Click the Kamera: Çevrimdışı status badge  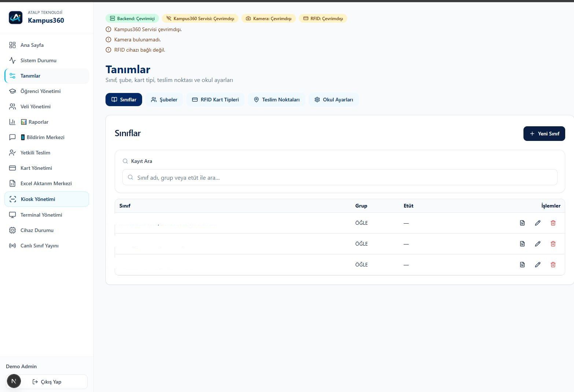(x=269, y=18)
